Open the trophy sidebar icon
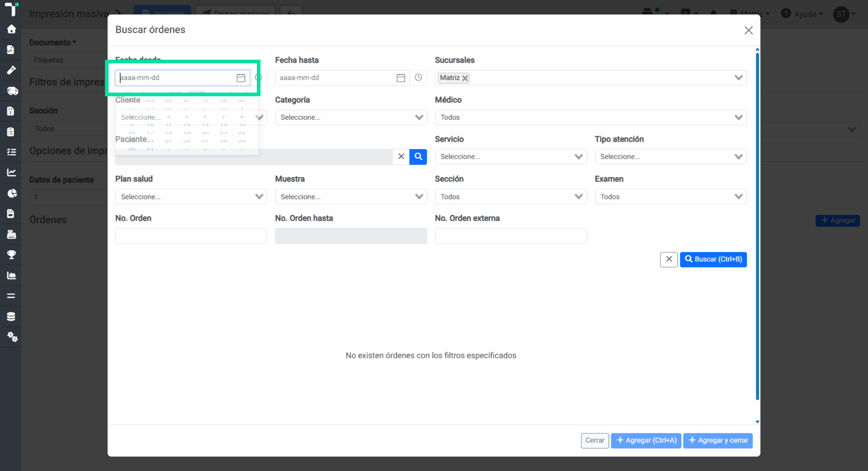 coord(11,255)
